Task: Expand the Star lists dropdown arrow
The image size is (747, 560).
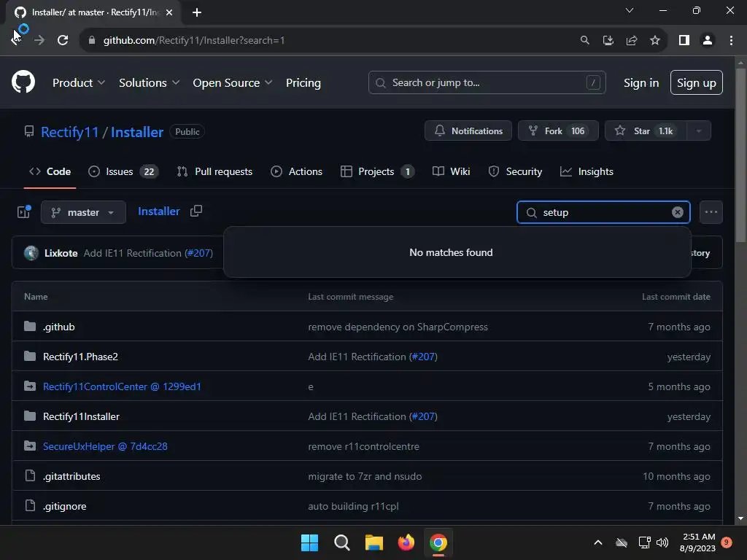Action: click(x=699, y=131)
